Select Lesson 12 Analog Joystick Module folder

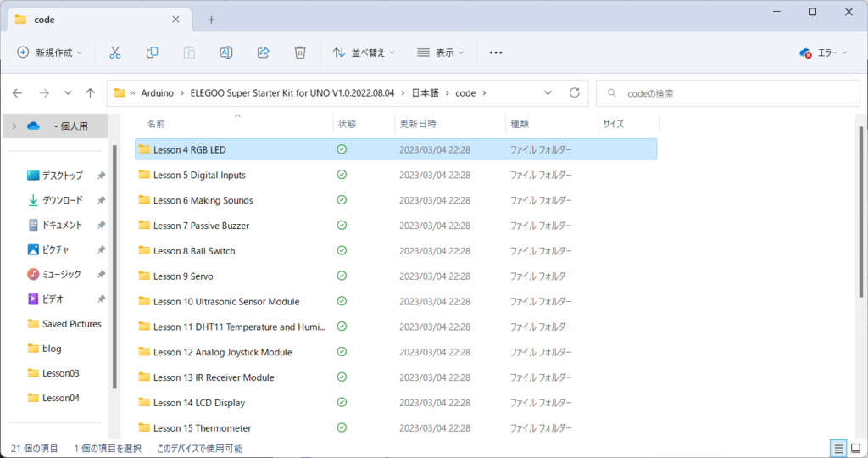pos(396,352)
